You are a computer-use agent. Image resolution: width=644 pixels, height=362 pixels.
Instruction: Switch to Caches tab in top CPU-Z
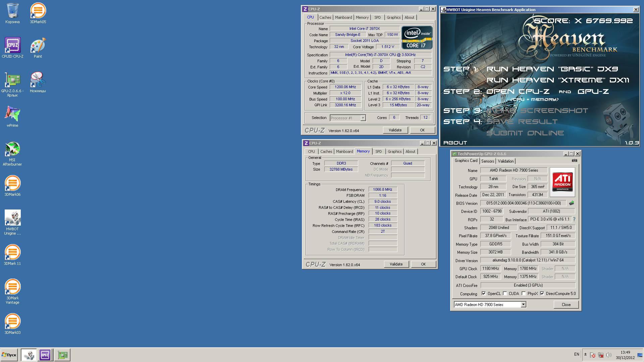tap(325, 17)
